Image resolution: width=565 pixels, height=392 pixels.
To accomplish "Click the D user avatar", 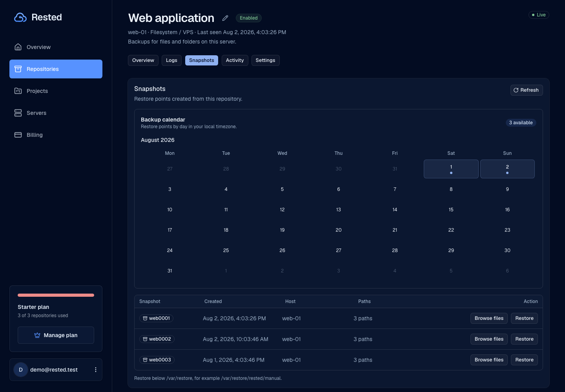I will (x=21, y=370).
